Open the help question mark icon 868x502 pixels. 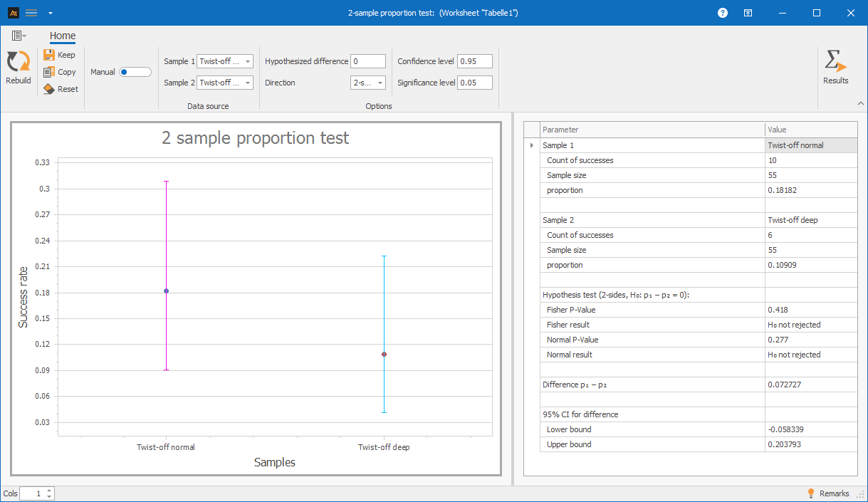pos(723,13)
